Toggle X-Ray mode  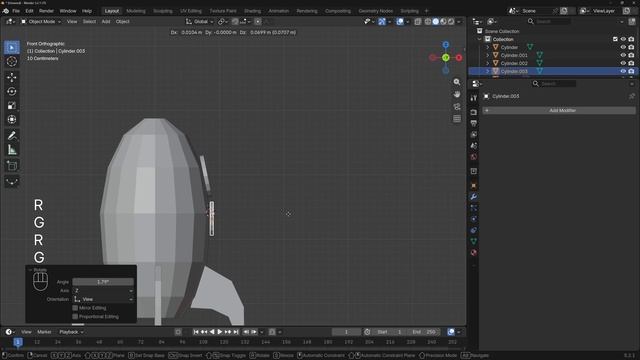[x=418, y=22]
